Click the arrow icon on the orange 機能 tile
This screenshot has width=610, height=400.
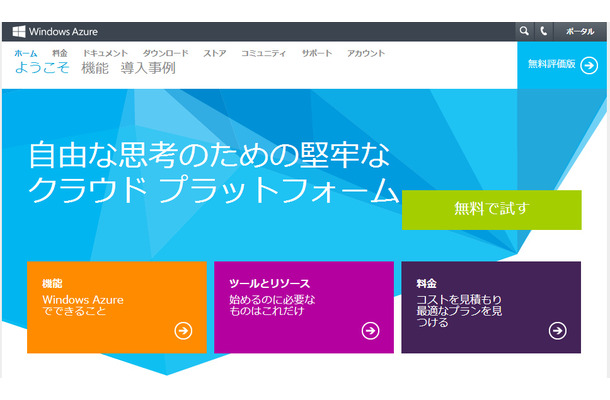(x=183, y=331)
